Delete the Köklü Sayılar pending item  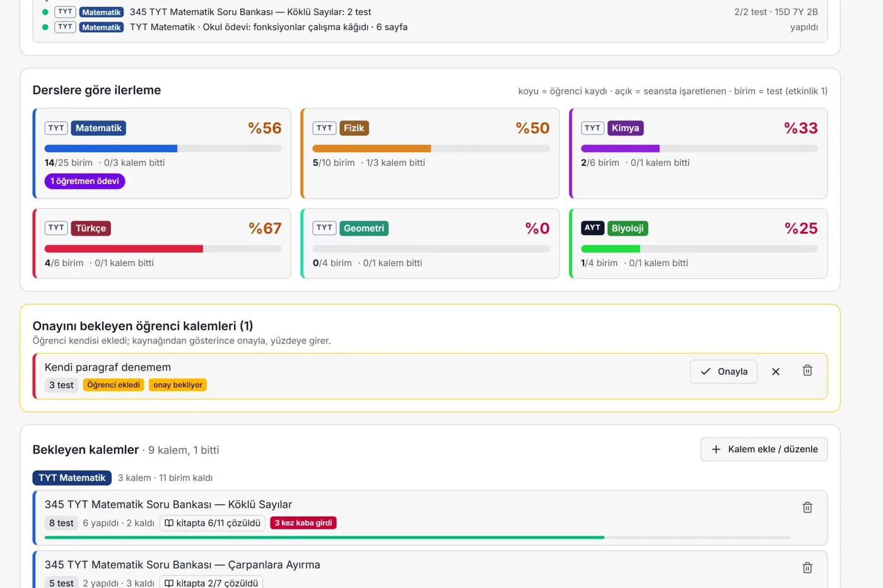pyautogui.click(x=807, y=507)
